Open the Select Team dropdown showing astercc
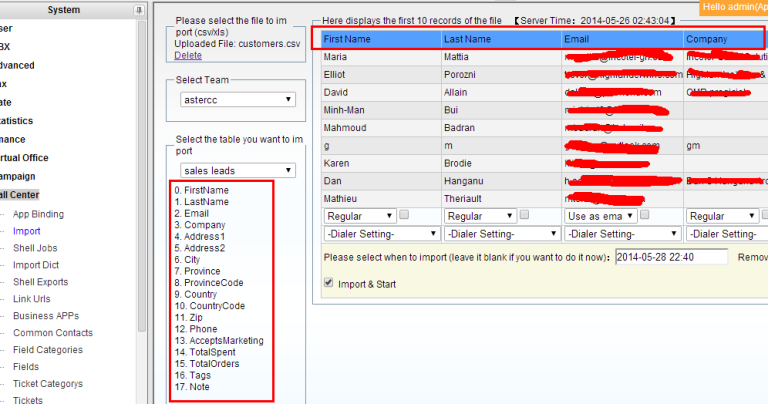 click(x=236, y=99)
